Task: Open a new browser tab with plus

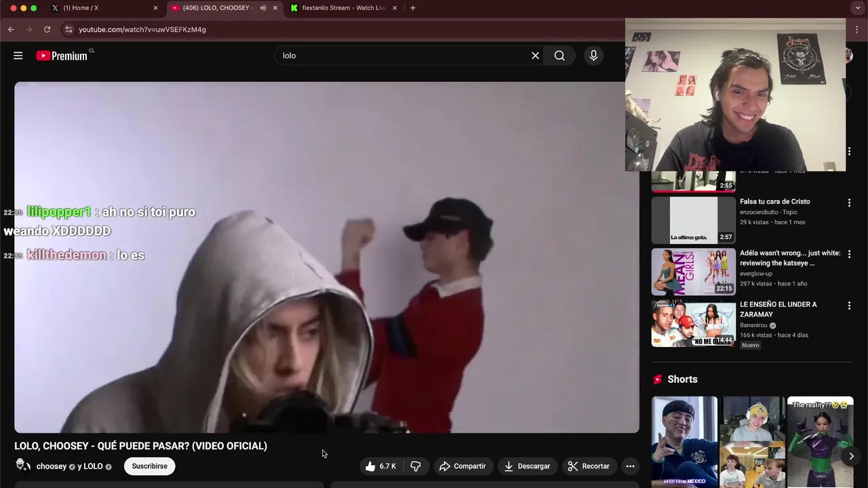Action: click(412, 8)
